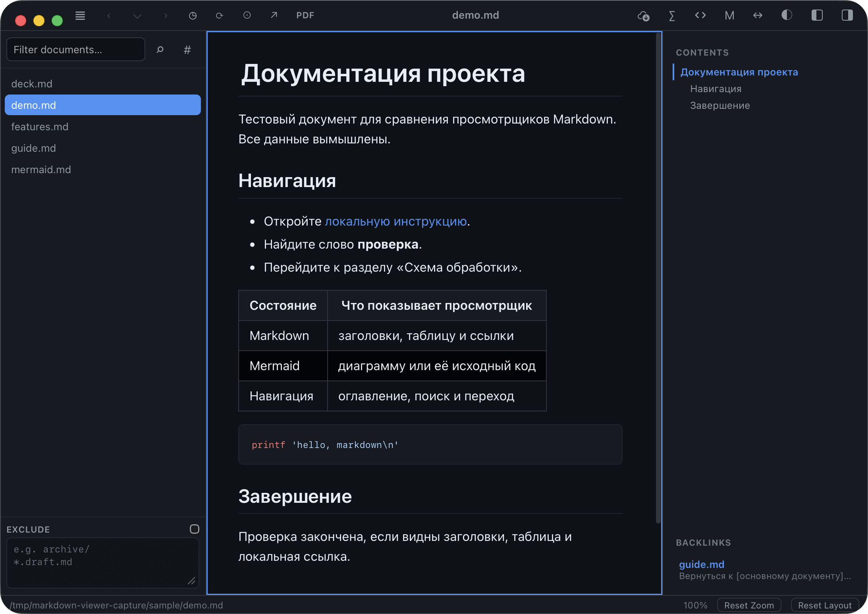Click the search magnifier icon in sidebar
Screen dimensions: 868x614
click(160, 49)
